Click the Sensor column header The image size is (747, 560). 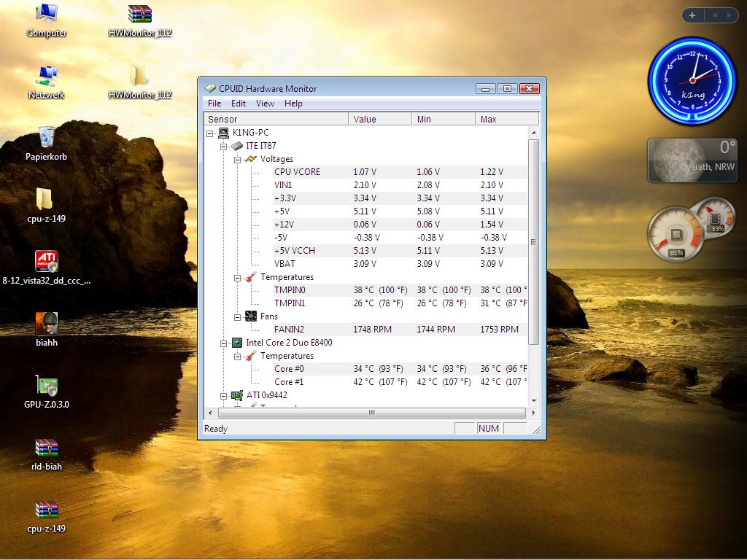[276, 119]
